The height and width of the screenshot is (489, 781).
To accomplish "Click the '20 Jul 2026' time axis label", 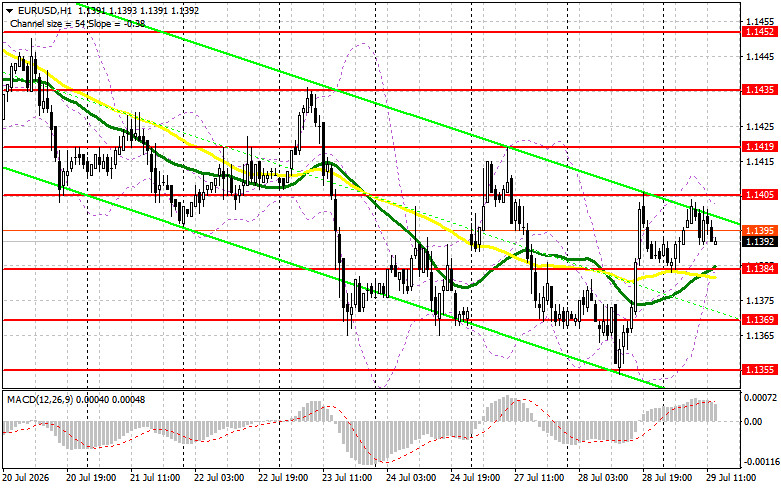I will 26,478.
